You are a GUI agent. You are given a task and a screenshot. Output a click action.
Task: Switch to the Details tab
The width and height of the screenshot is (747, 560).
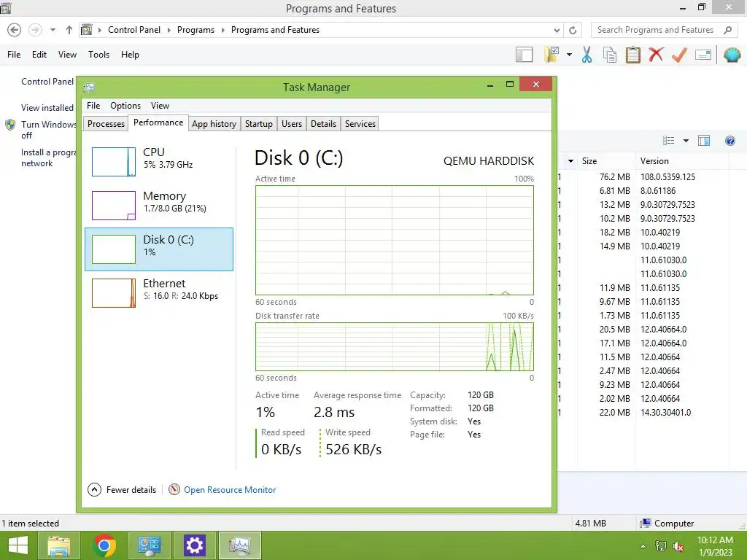(x=323, y=124)
